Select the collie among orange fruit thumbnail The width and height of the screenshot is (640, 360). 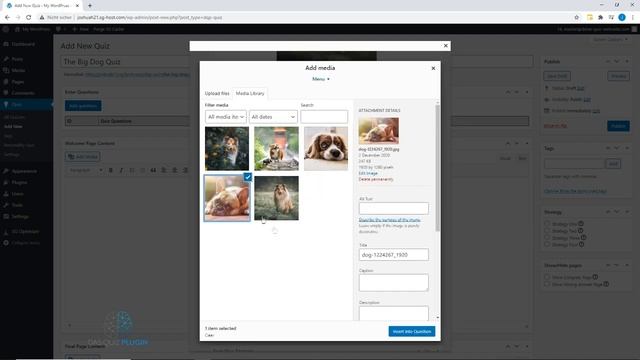pos(227,149)
